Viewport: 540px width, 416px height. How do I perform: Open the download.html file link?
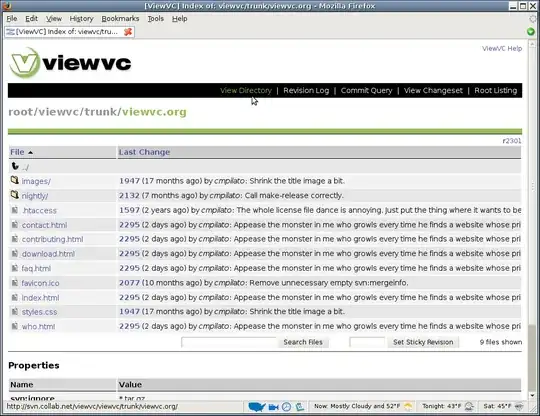(48, 254)
